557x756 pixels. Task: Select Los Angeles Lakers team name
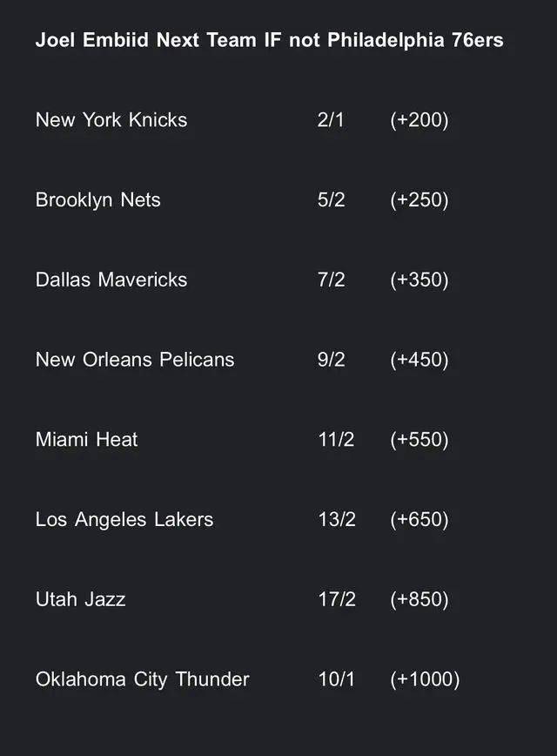pyautogui.click(x=124, y=520)
